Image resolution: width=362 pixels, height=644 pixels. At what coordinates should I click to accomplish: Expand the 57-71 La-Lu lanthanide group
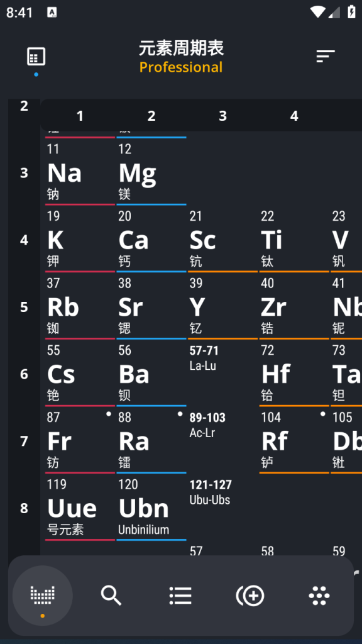[x=223, y=374]
